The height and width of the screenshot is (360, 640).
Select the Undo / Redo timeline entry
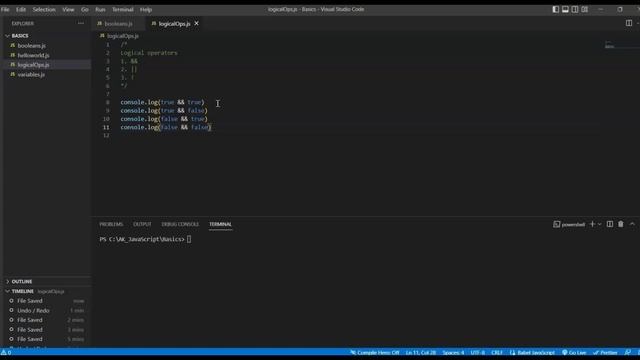[x=47, y=310]
